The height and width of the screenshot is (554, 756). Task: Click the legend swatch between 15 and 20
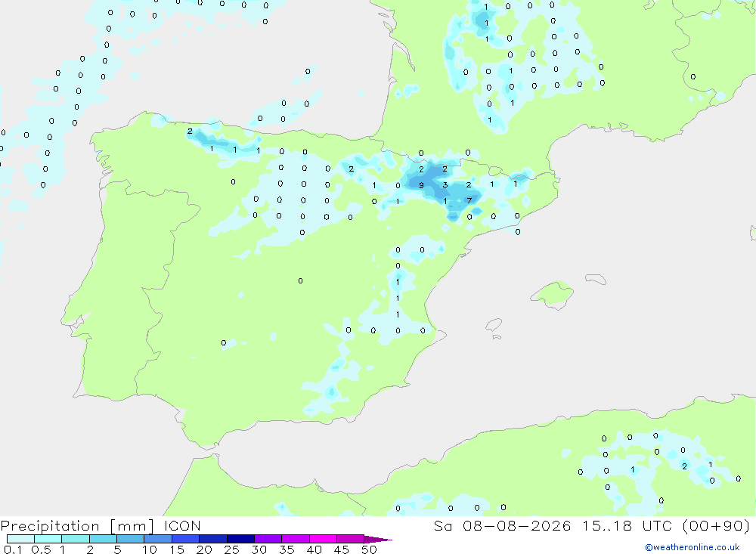tap(185, 539)
